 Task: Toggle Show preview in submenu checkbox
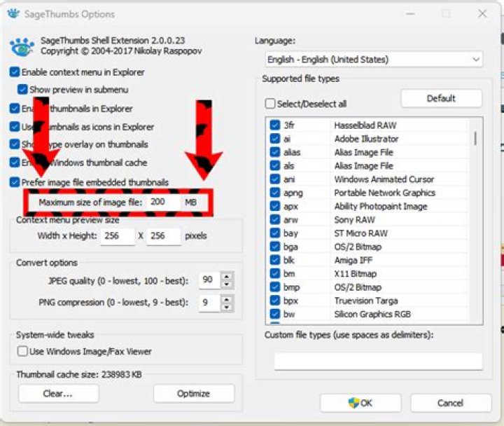click(x=22, y=90)
